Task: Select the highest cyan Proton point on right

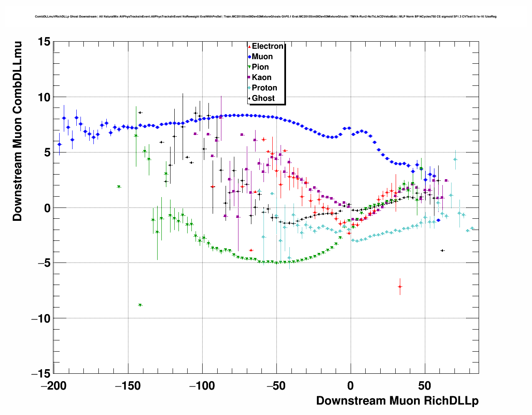Action: (455, 160)
